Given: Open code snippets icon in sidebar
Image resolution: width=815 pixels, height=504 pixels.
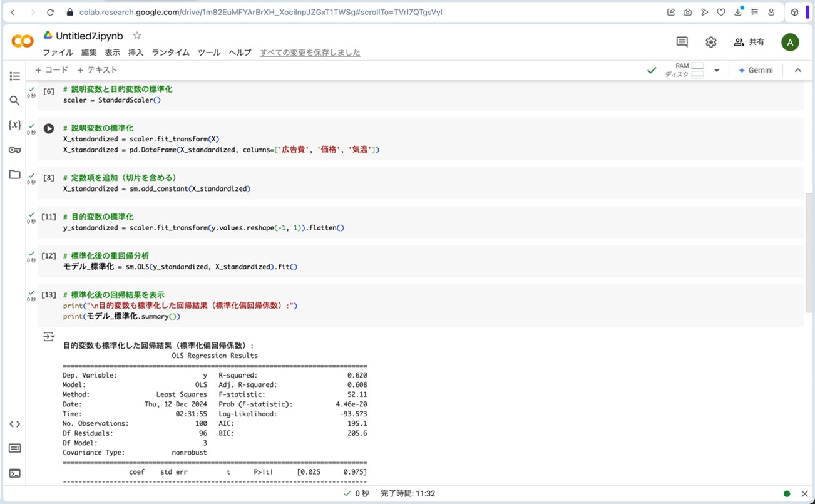Looking at the screenshot, I should (x=14, y=424).
